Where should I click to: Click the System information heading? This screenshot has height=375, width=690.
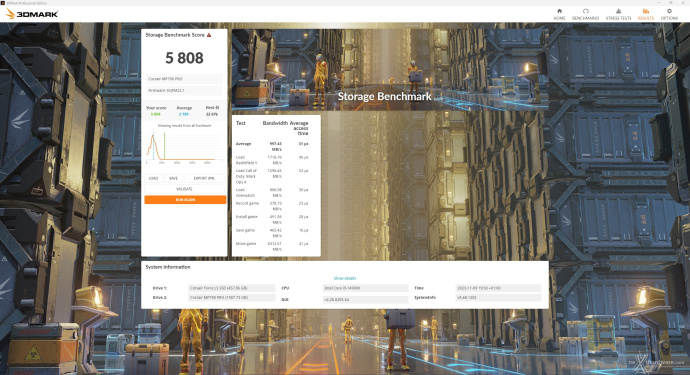[x=168, y=267]
